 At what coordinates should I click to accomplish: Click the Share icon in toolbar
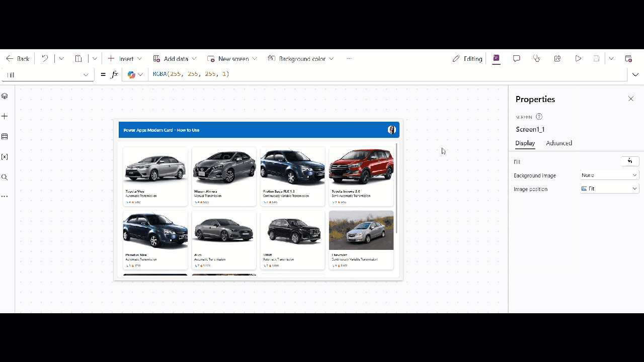(x=557, y=59)
